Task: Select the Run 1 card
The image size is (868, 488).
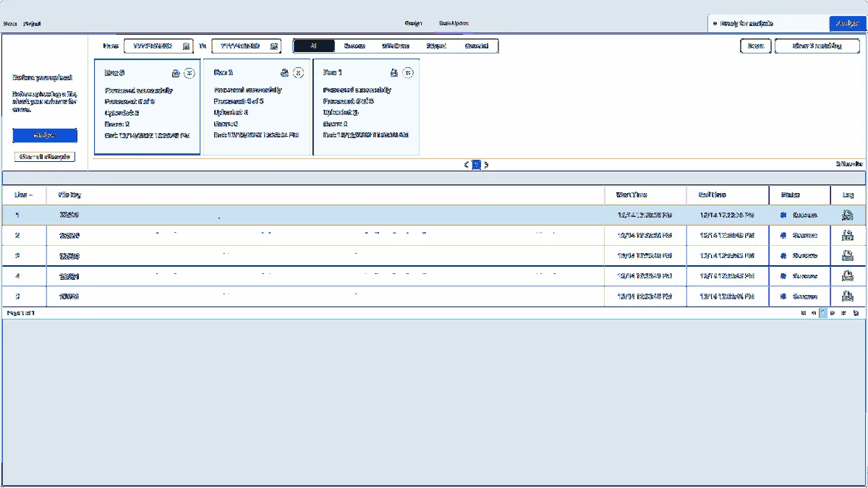Action: pos(366,107)
